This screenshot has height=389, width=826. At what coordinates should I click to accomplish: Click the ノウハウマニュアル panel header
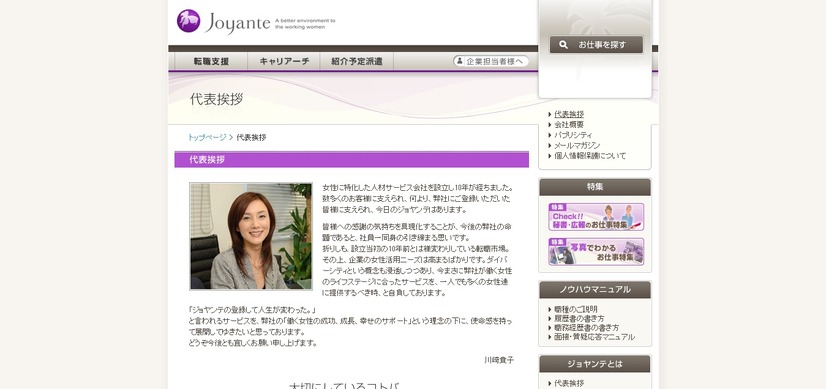click(595, 289)
